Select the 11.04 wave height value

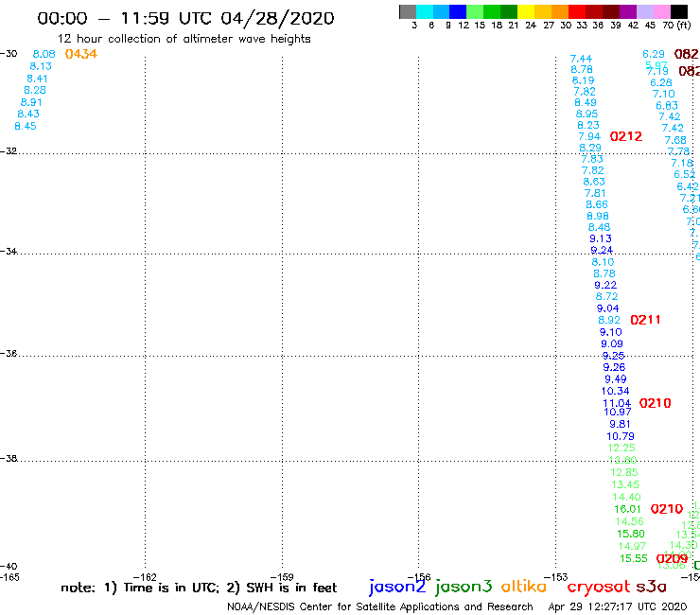pos(617,403)
